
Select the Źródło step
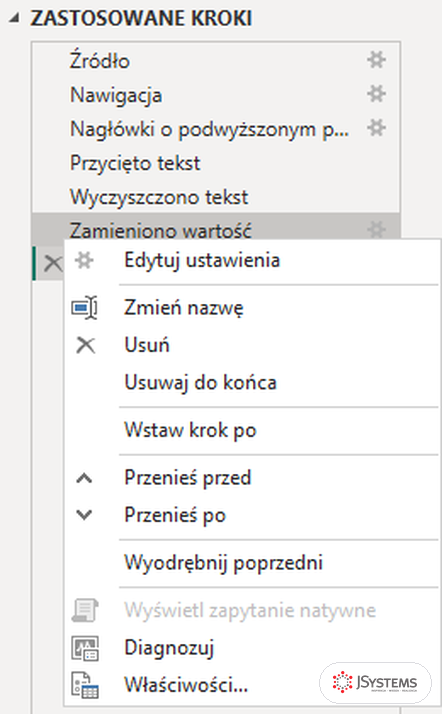point(216,61)
